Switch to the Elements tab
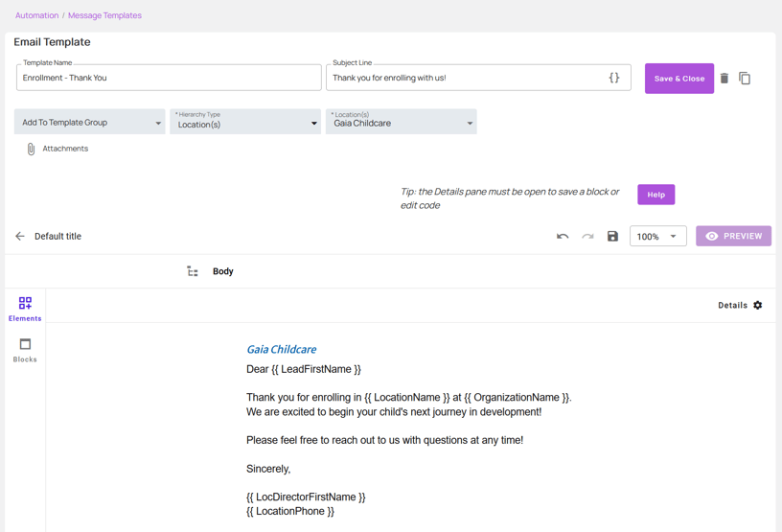Viewport: 782px width, 532px height. (x=25, y=309)
